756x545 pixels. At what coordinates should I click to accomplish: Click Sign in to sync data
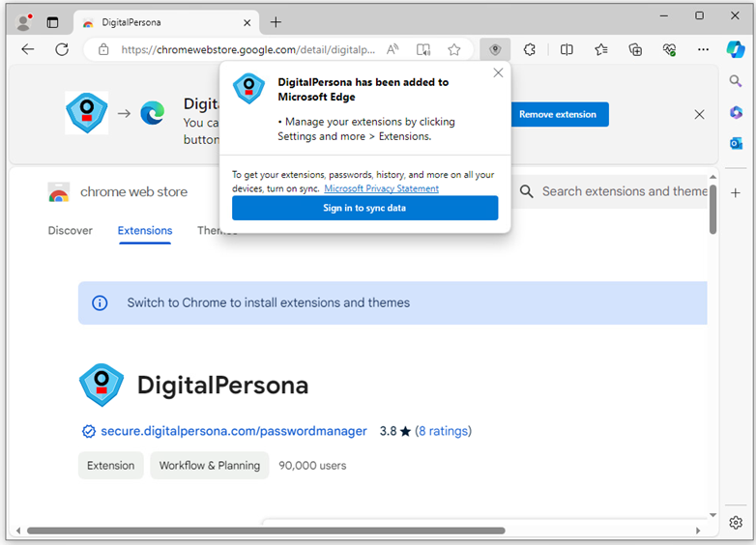tap(365, 208)
